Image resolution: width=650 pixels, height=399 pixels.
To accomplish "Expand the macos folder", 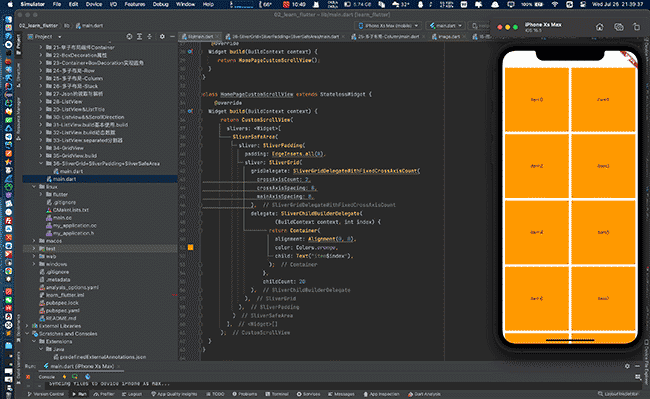I will [x=34, y=241].
